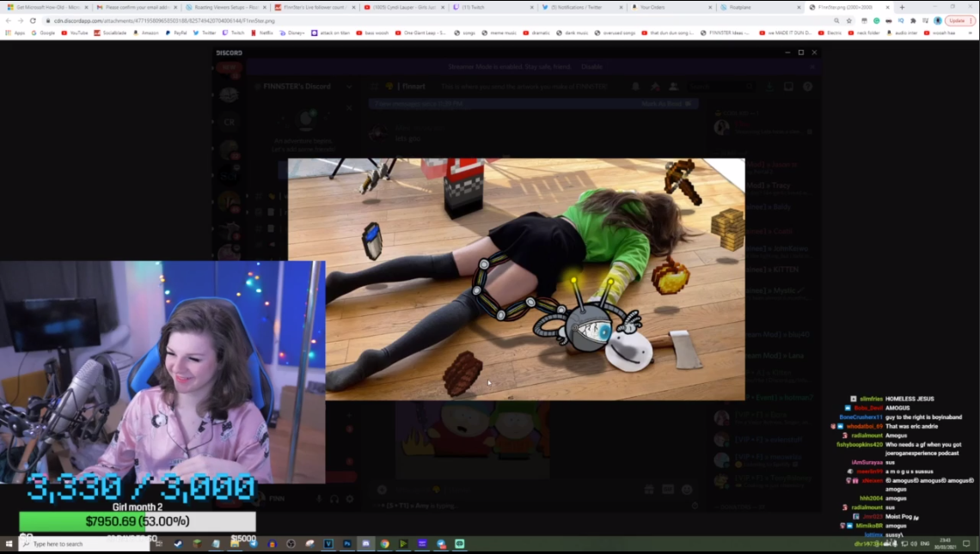Click the address bar URL field

(438, 21)
